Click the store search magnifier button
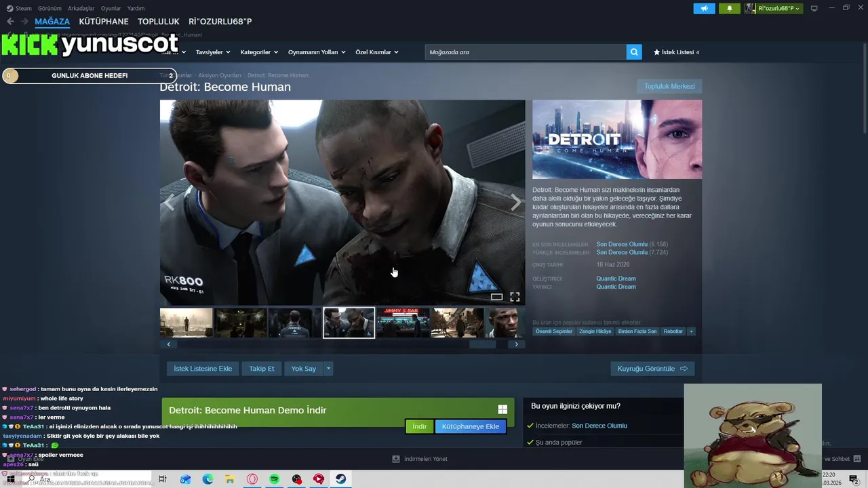The height and width of the screenshot is (488, 868). click(634, 52)
